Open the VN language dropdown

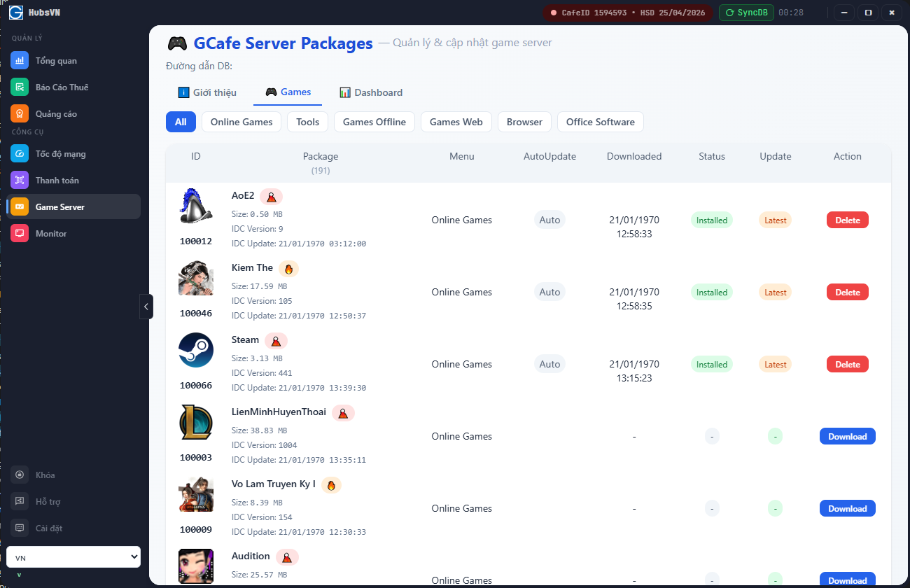click(x=73, y=557)
